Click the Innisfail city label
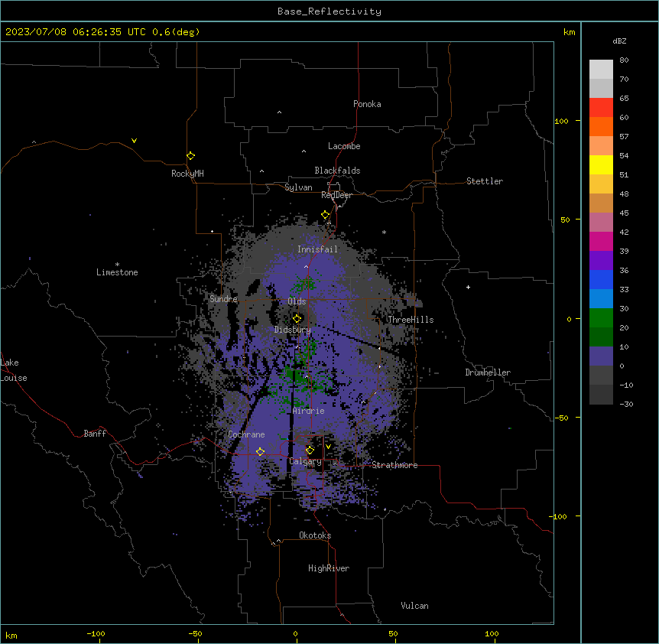The width and height of the screenshot is (659, 644). coord(318,249)
